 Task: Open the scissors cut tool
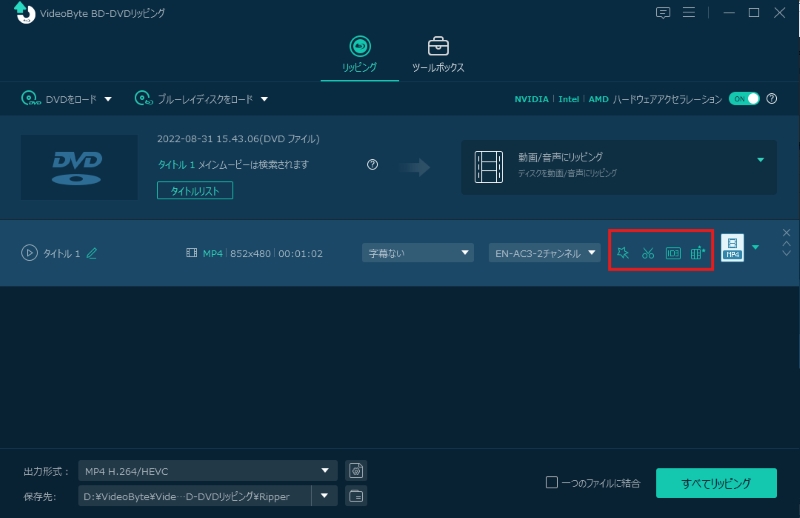pyautogui.click(x=648, y=253)
